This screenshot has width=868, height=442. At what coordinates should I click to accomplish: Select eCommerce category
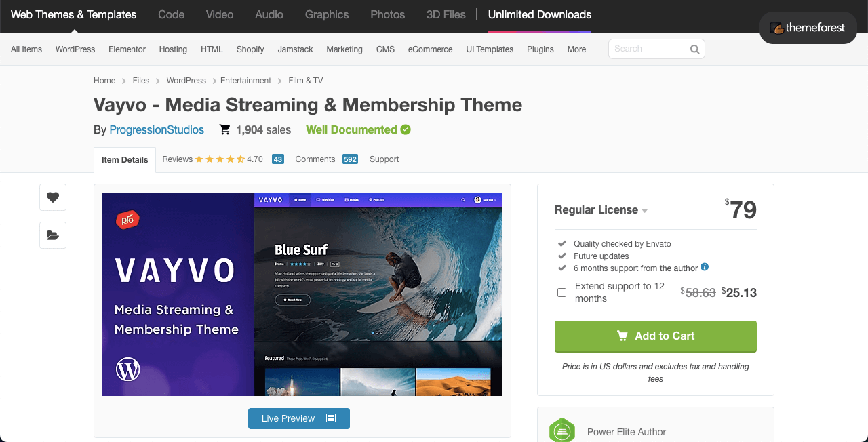tap(431, 49)
